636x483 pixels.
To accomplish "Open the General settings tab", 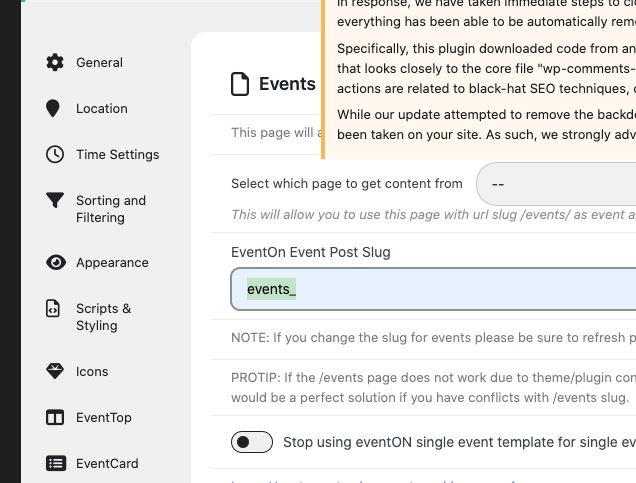I will (99, 62).
